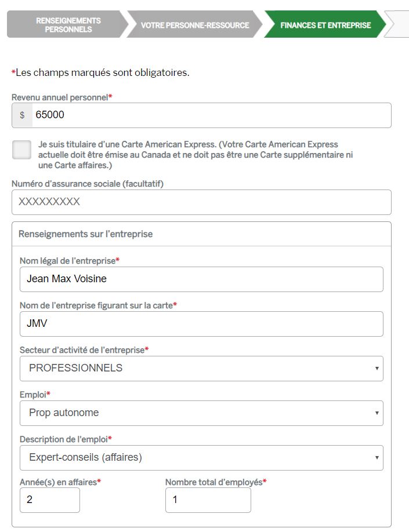The height and width of the screenshot is (532, 409).
Task: Expand the Emploi dropdown list
Action: pos(201,413)
